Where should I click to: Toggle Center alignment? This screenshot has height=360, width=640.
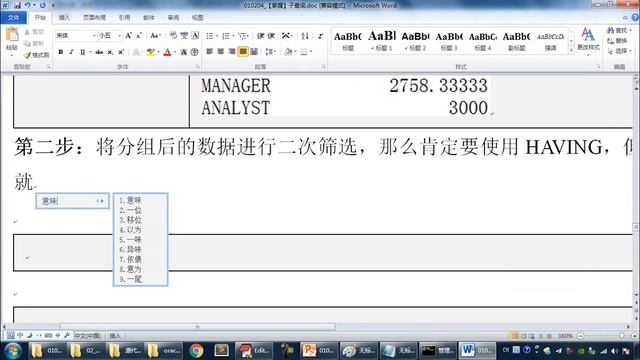[221, 51]
